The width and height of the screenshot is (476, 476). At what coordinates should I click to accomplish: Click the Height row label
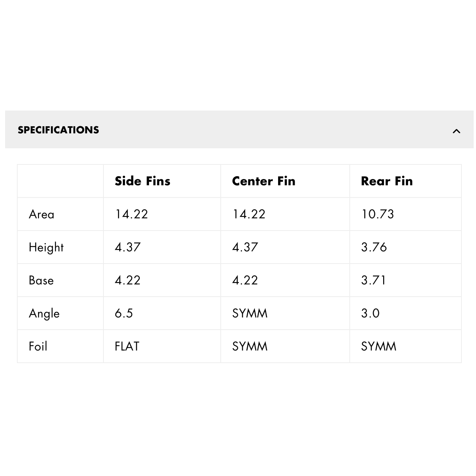(x=46, y=247)
